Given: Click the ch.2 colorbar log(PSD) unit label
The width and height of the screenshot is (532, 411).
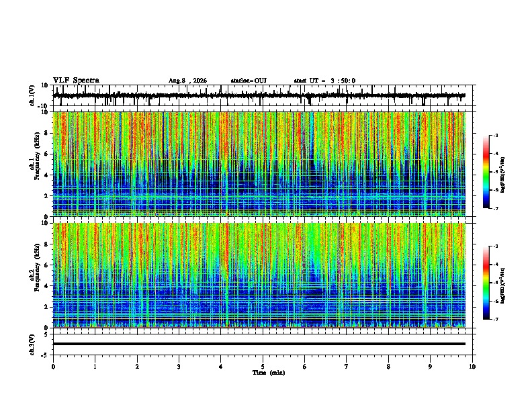Looking at the screenshot, I should pos(504,286).
